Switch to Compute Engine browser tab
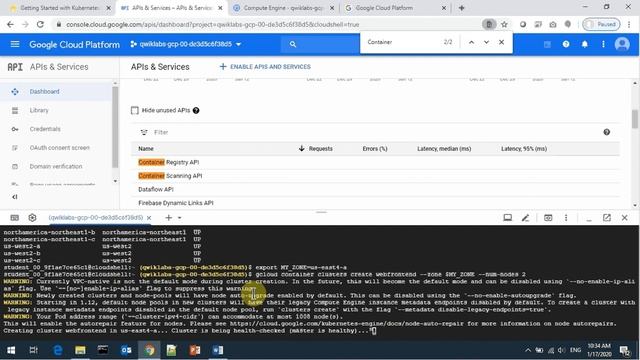The image size is (640, 360). pyautogui.click(x=283, y=8)
